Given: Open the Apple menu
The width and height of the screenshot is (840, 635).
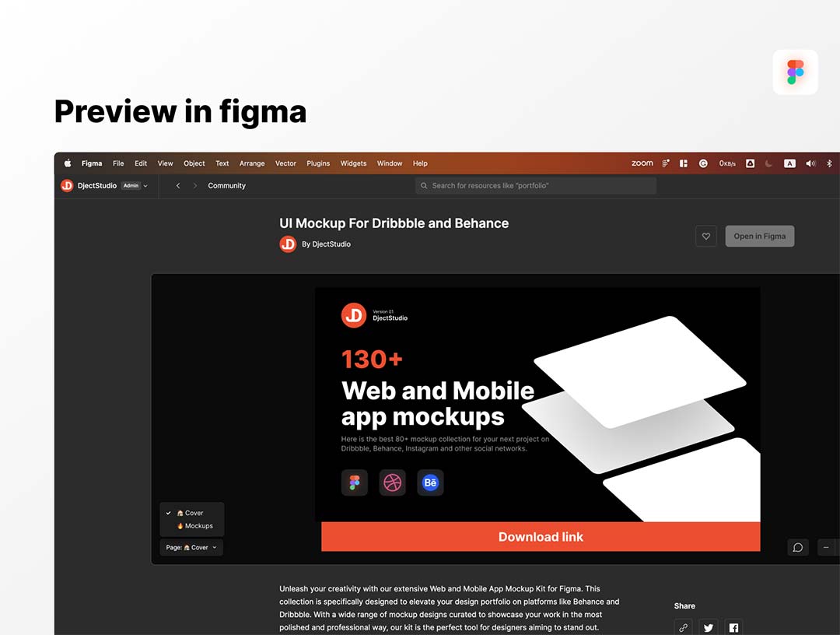Looking at the screenshot, I should [68, 163].
